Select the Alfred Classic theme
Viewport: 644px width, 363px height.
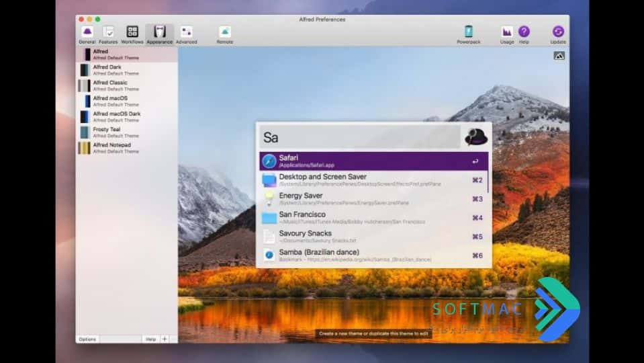click(127, 85)
